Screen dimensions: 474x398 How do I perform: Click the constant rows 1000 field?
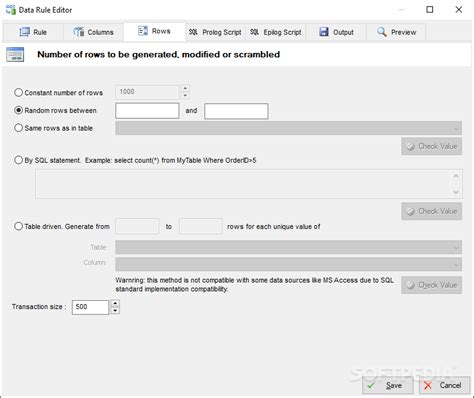147,92
